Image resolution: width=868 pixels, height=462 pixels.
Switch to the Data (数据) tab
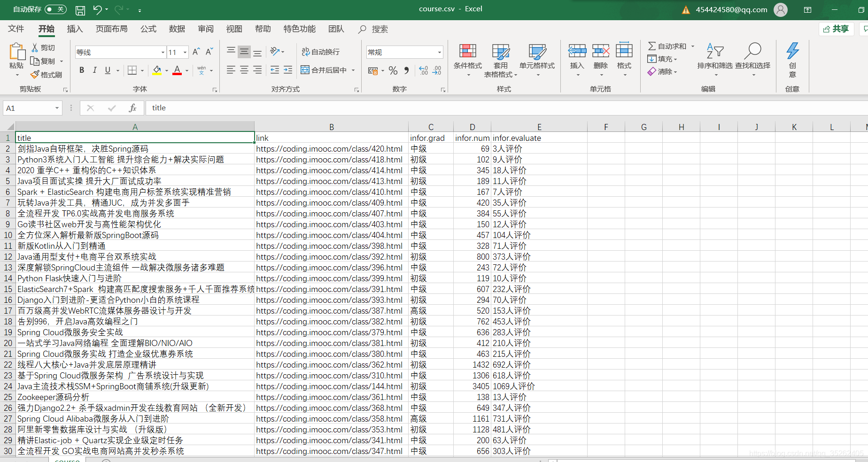pos(177,29)
